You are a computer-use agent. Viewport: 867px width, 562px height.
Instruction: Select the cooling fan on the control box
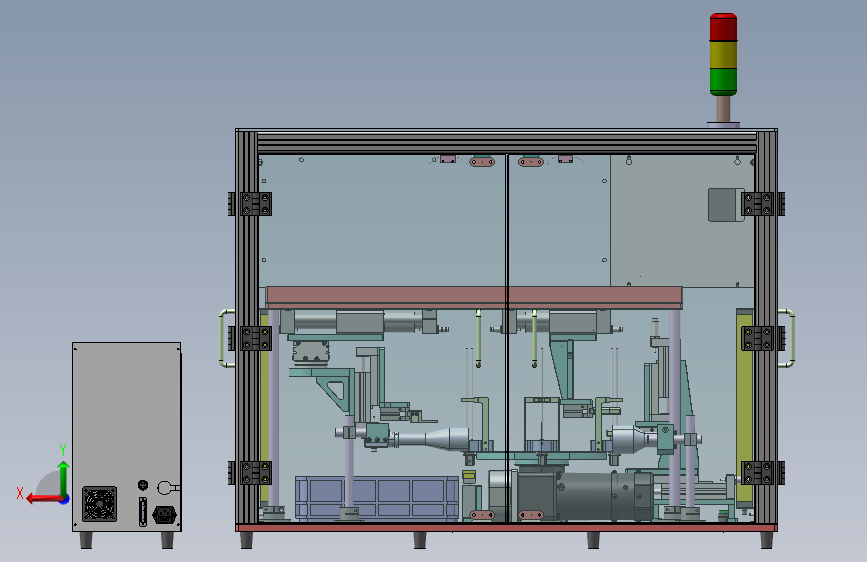100,504
